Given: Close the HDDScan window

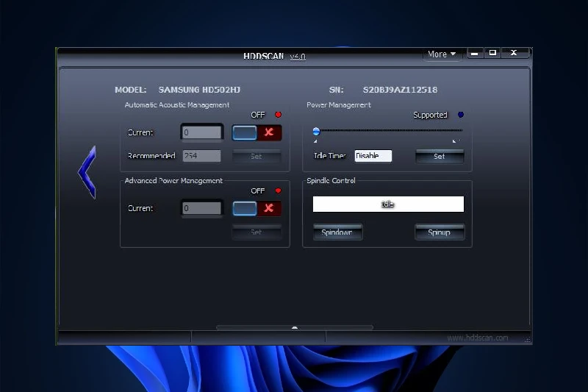Looking at the screenshot, I should pyautogui.click(x=514, y=53).
